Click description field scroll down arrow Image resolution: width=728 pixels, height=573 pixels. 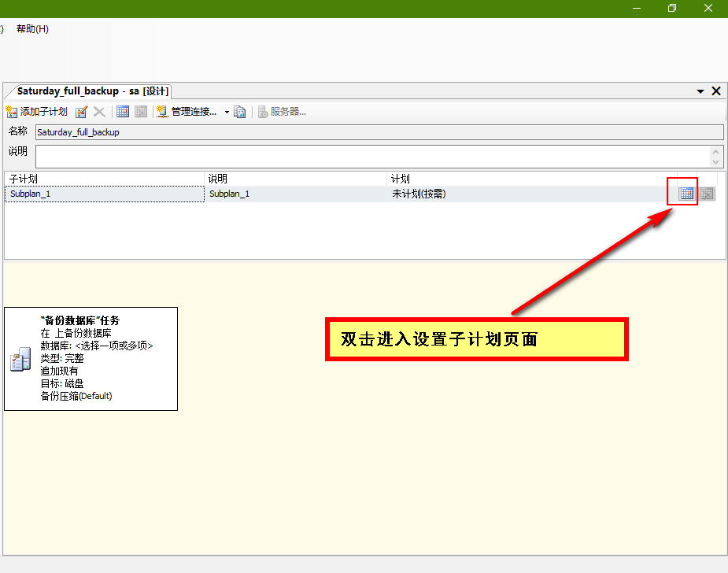click(715, 161)
